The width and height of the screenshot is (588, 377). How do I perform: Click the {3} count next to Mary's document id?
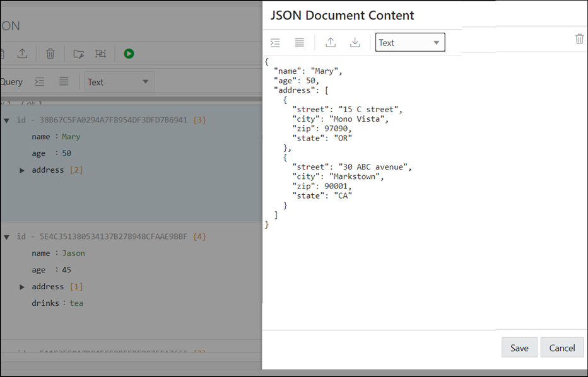coord(199,120)
